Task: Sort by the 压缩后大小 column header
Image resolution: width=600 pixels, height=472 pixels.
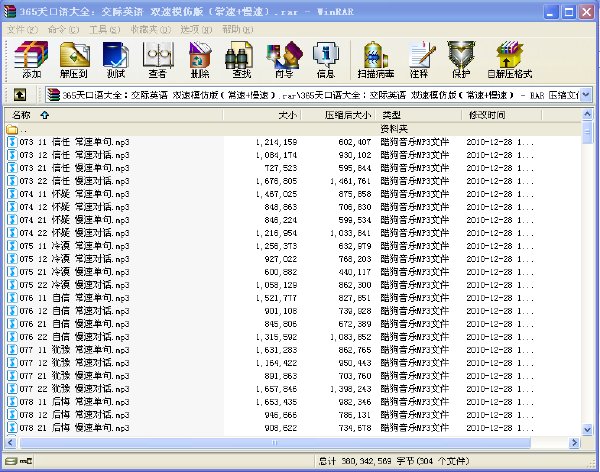Action: click(x=339, y=115)
